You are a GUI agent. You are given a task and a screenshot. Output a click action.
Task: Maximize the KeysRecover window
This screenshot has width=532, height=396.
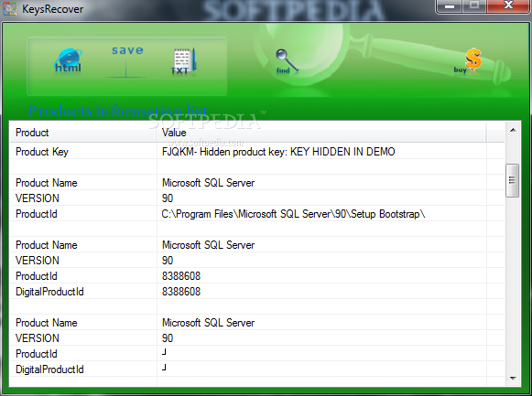coord(474,5)
